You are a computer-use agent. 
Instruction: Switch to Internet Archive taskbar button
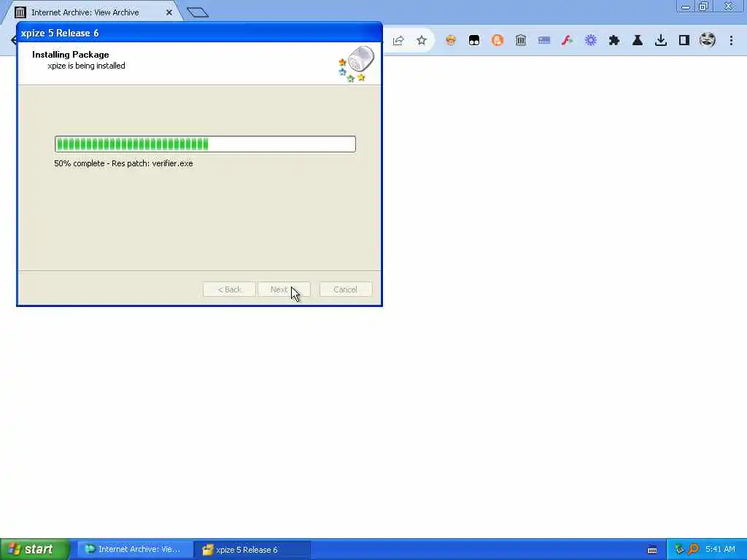click(135, 550)
